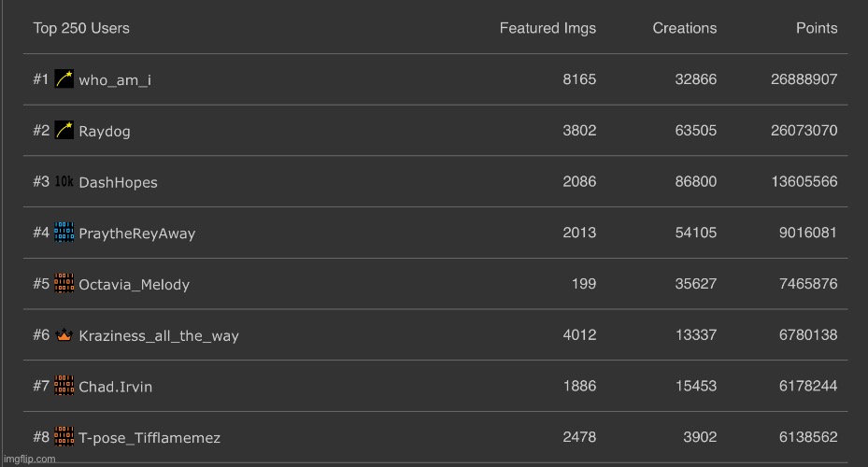Open DashHopes user profile link
This screenshot has height=467, width=868.
click(118, 182)
